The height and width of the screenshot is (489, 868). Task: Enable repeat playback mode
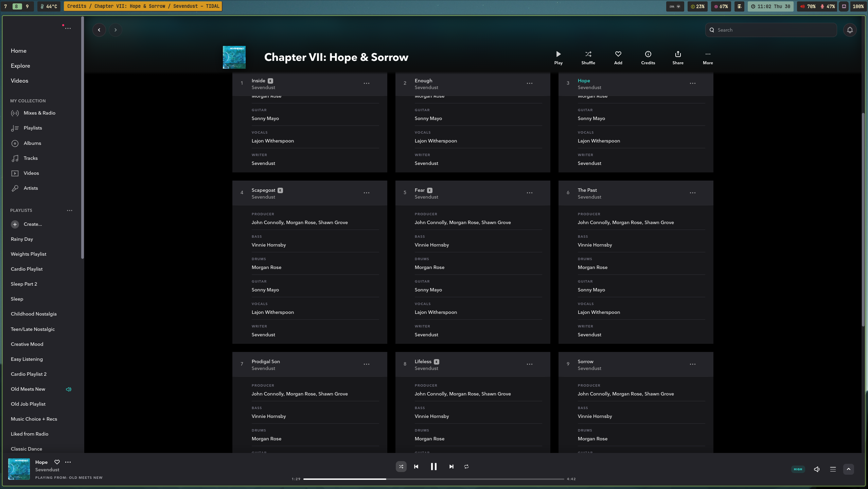tap(466, 467)
